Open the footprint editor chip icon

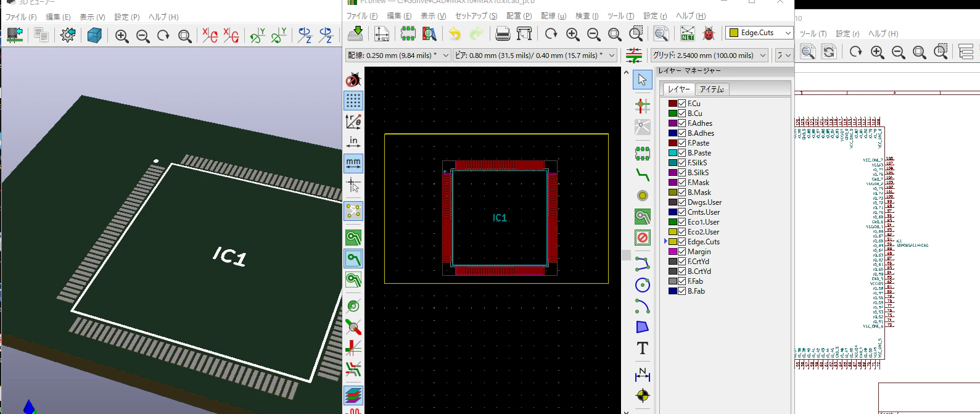click(408, 33)
